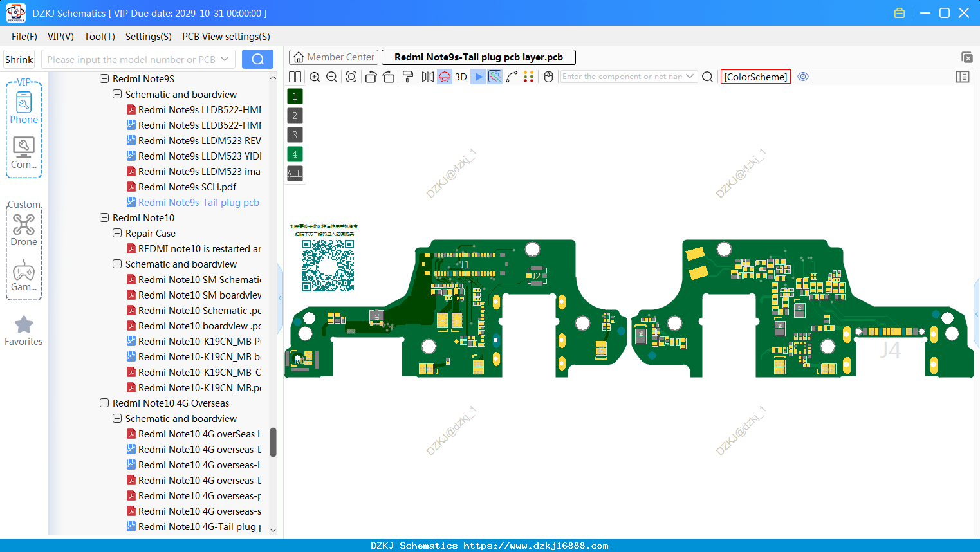Screen dimensions: 980x552
Task: Click the split view columns icon
Action: pos(295,77)
